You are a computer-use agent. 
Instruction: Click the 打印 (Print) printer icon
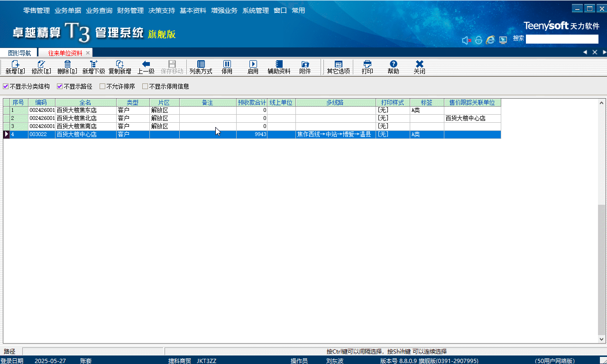pyautogui.click(x=368, y=64)
